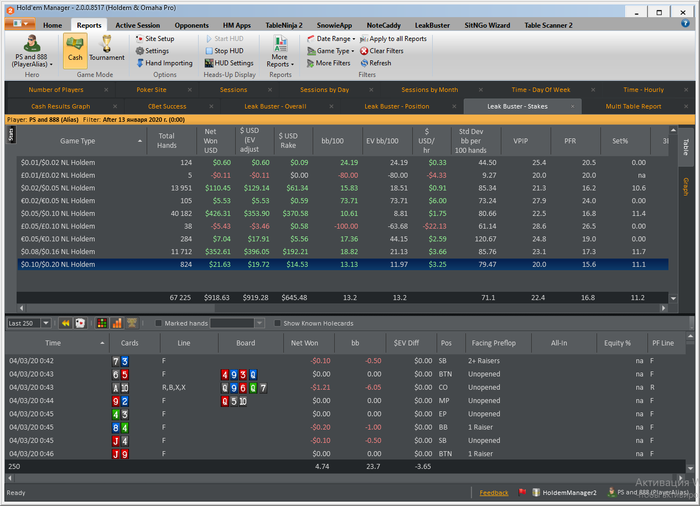700x506 pixels.
Task: Click Apply to all Reports
Action: [393, 39]
